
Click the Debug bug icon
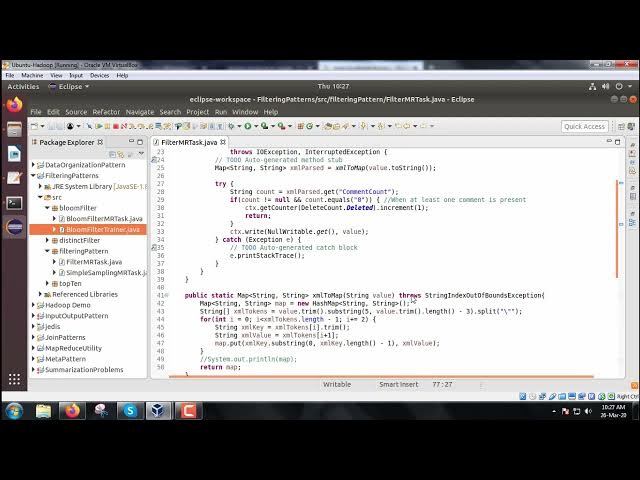coord(231,126)
